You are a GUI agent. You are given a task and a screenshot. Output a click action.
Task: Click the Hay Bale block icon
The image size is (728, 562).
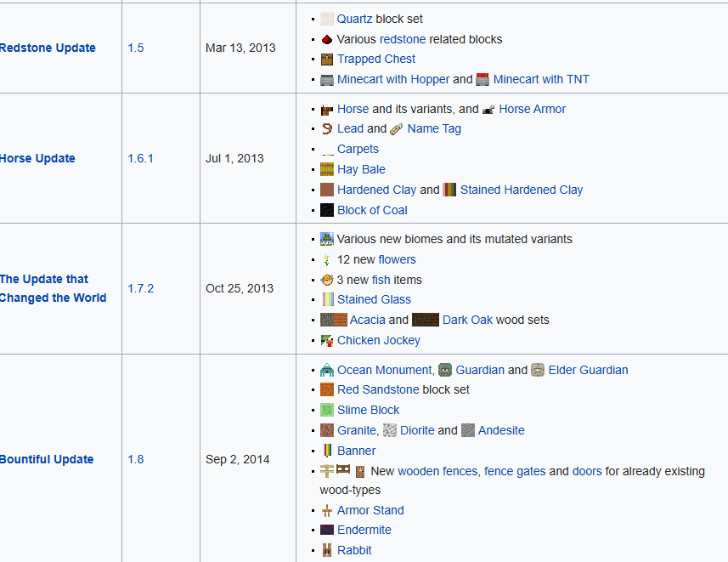click(327, 169)
